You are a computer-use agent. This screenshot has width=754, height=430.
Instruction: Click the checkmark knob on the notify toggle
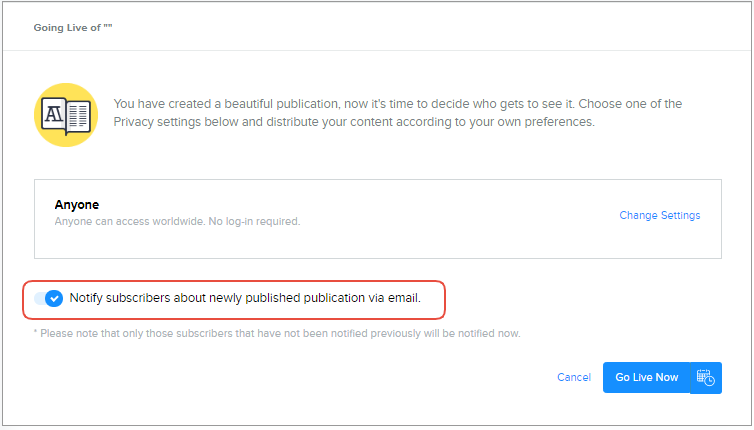pos(54,298)
